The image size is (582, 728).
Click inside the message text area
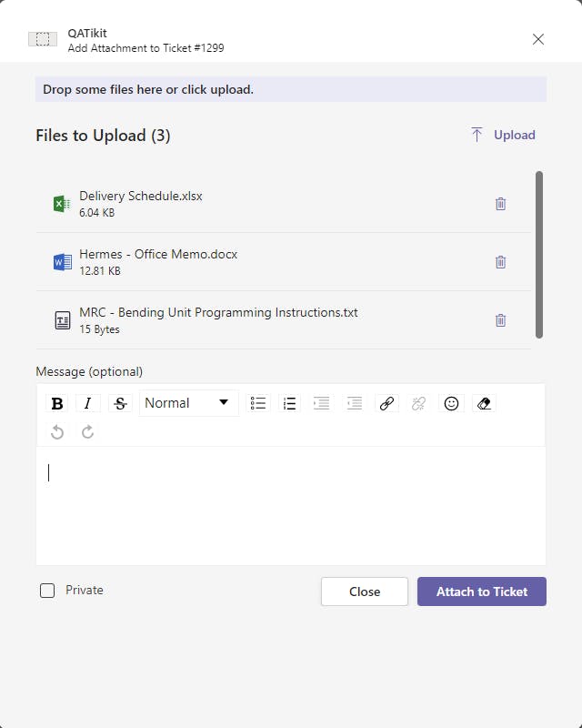(x=291, y=505)
